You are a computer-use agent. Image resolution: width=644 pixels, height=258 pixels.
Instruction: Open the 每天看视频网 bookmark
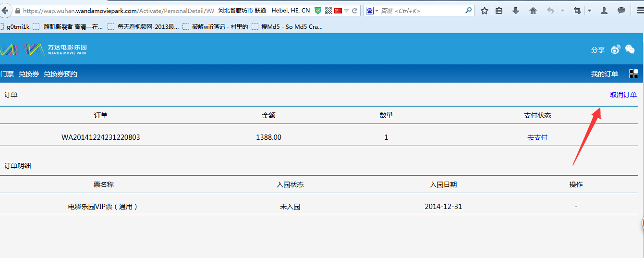point(143,27)
